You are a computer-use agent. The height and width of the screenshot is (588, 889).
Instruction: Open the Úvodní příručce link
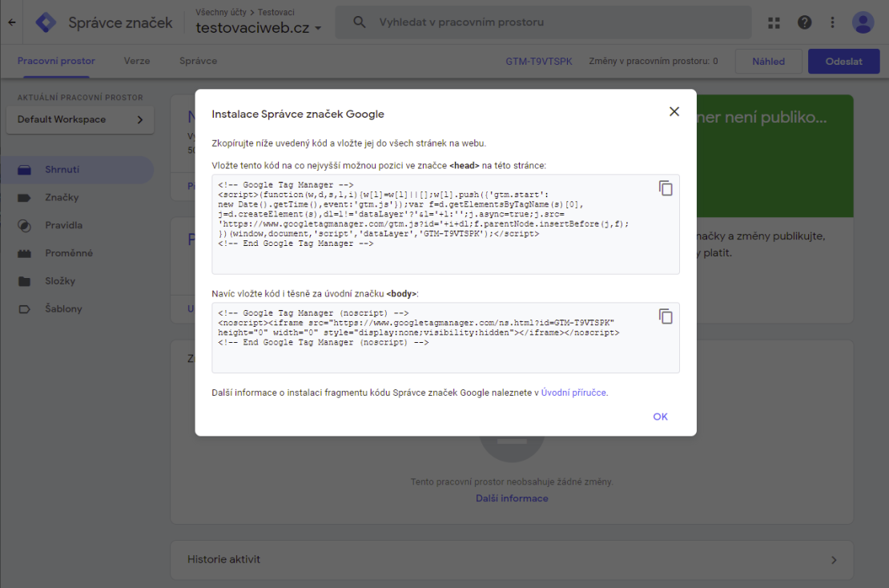coord(573,393)
